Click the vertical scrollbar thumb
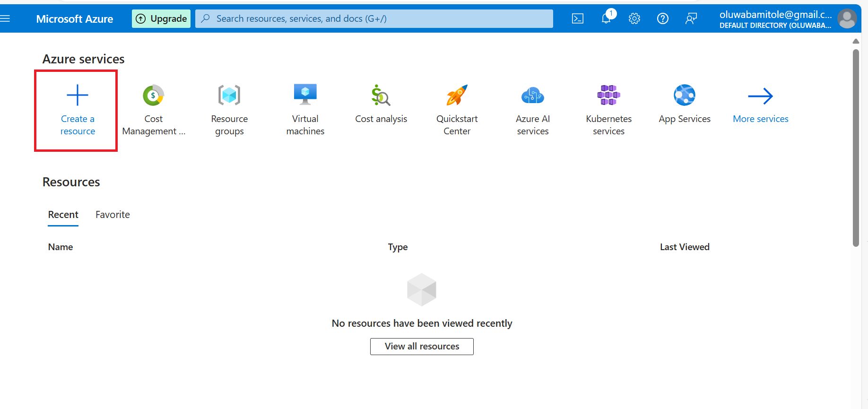The width and height of the screenshot is (868, 409). coord(856,148)
